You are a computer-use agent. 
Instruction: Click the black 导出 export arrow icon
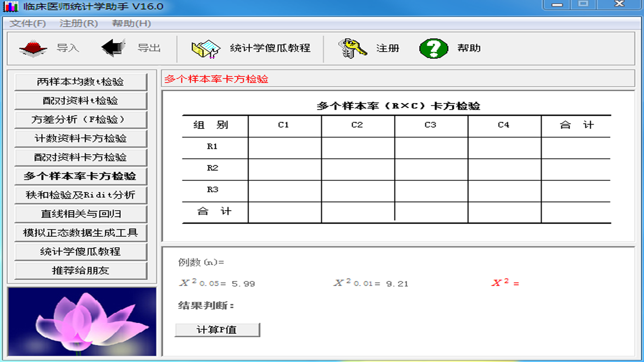pyautogui.click(x=113, y=47)
